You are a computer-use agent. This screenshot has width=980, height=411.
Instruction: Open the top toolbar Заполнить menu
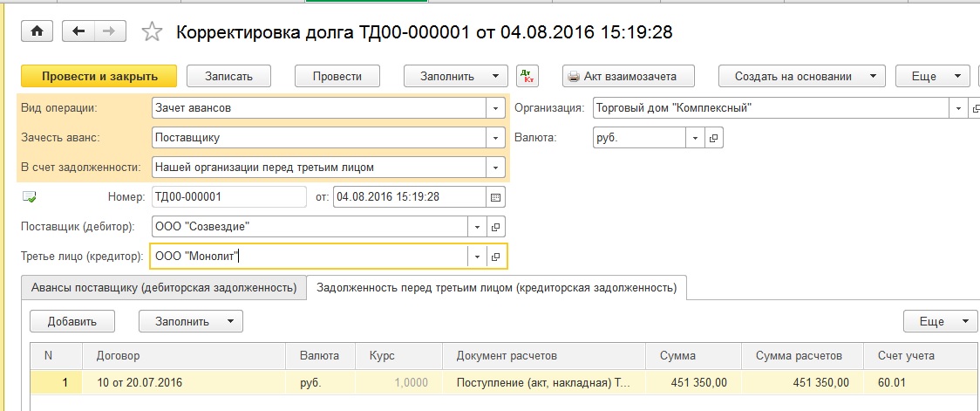point(456,76)
